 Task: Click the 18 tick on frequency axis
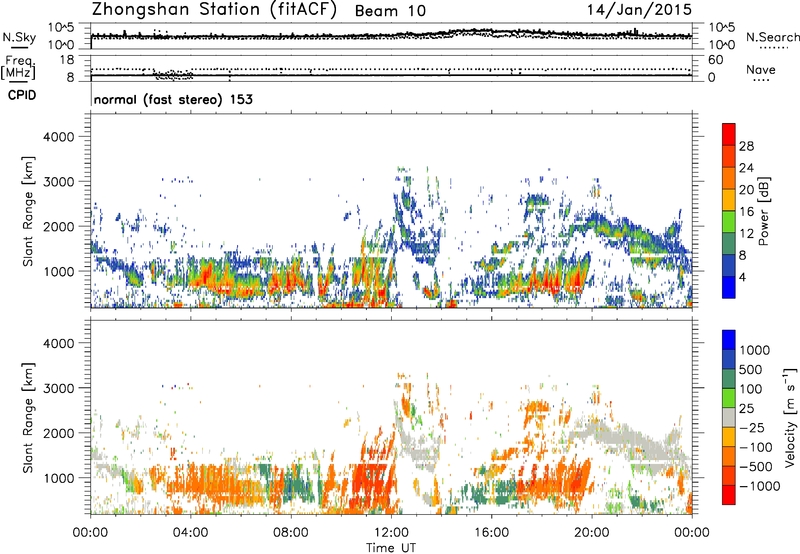click(x=67, y=60)
